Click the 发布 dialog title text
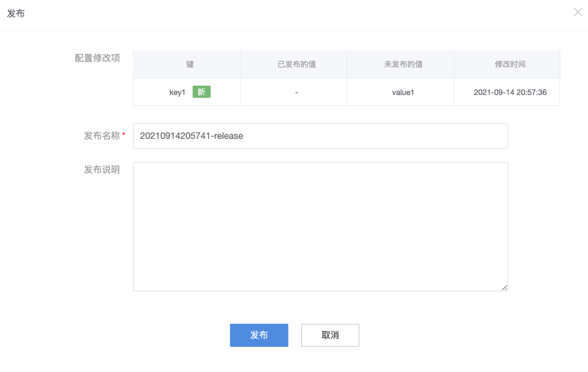588x372 pixels. coord(16,13)
